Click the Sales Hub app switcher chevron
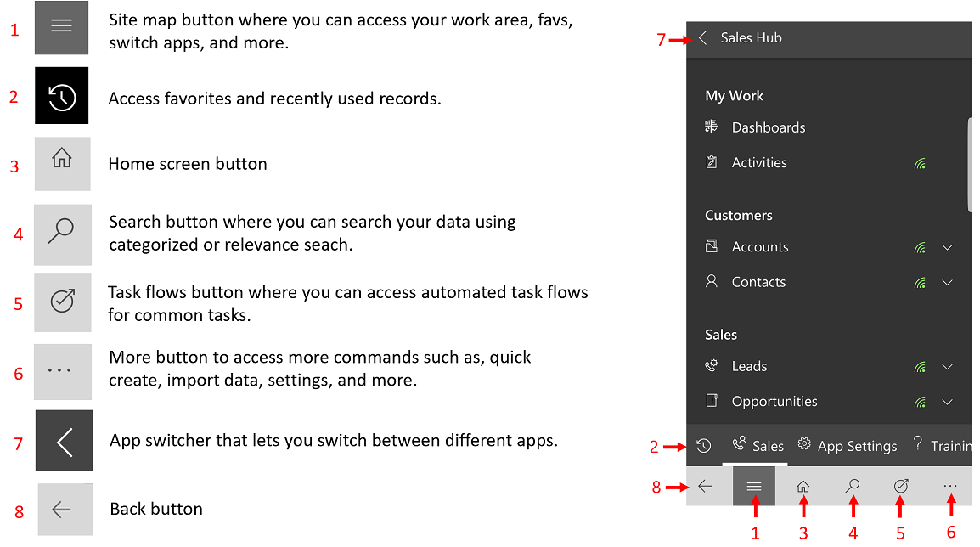The height and width of the screenshot is (547, 980). point(703,37)
